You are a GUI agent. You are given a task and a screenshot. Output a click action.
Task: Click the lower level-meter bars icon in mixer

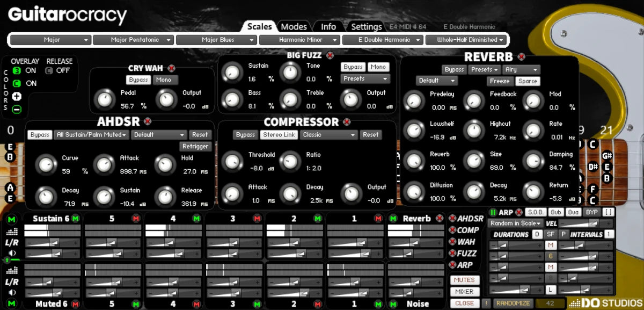(11, 271)
